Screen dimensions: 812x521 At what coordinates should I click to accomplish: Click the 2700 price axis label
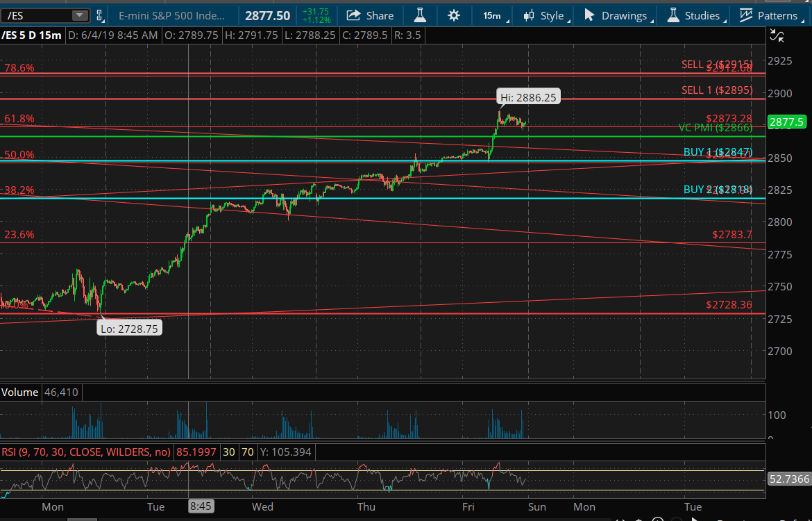click(x=780, y=351)
